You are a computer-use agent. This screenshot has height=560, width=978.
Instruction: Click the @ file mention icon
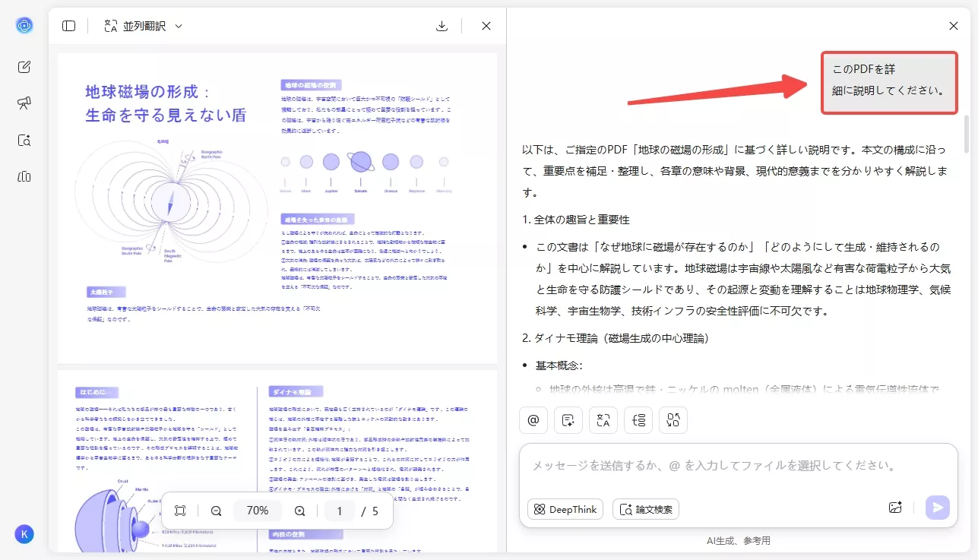[x=533, y=419]
